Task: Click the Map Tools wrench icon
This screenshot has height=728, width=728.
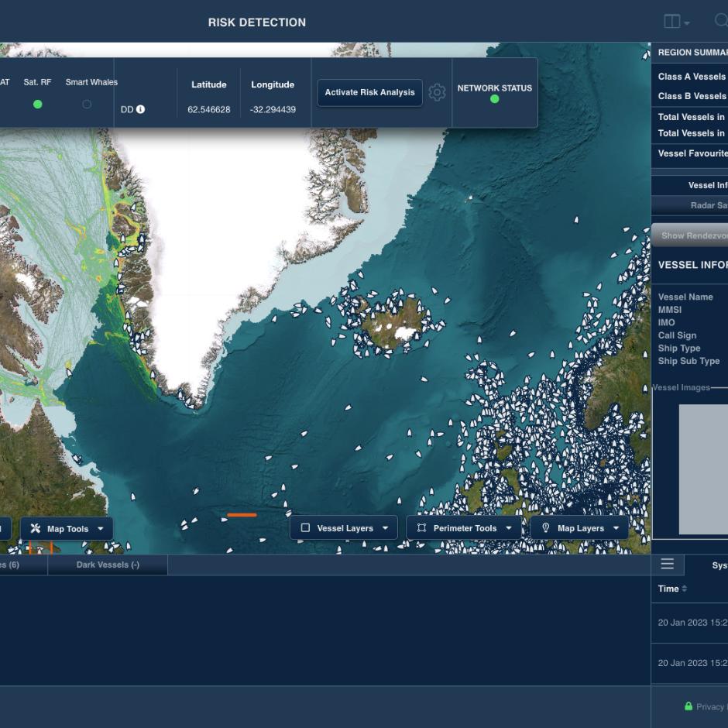Action: coord(36,529)
